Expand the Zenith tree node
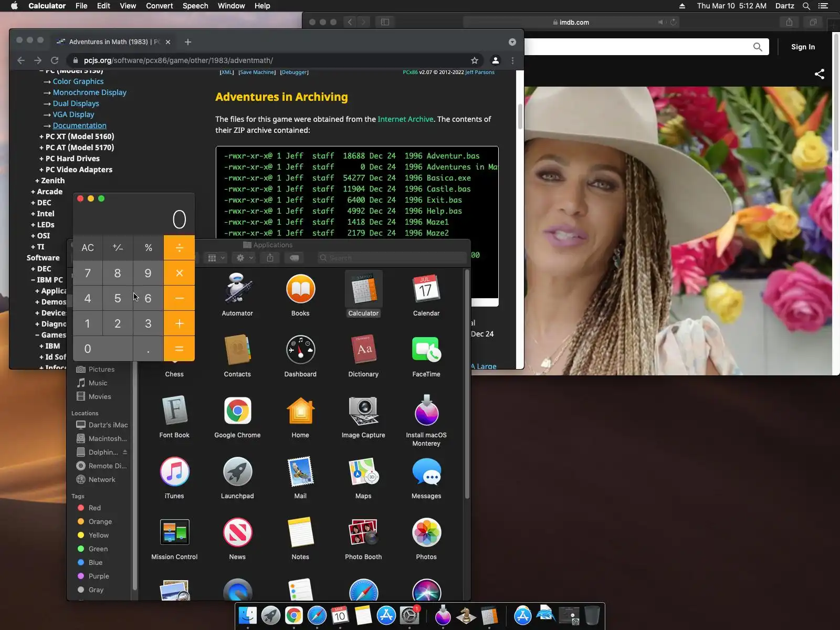The image size is (840, 630). (x=50, y=181)
